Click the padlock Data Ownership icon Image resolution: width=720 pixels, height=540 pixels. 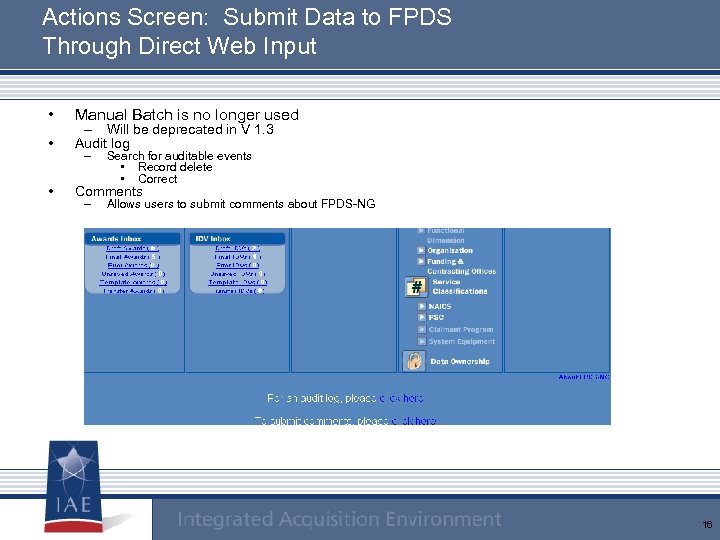(x=414, y=361)
